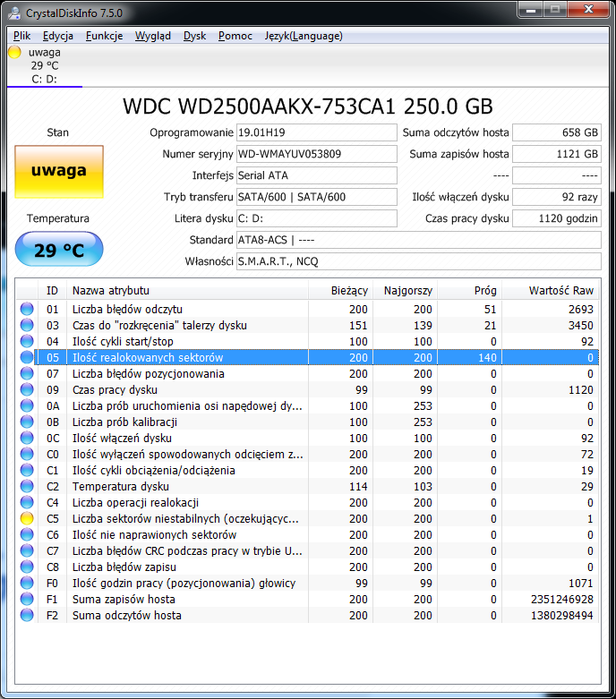The image size is (616, 699).
Task: Open the Funkcje menu
Action: pos(105,36)
